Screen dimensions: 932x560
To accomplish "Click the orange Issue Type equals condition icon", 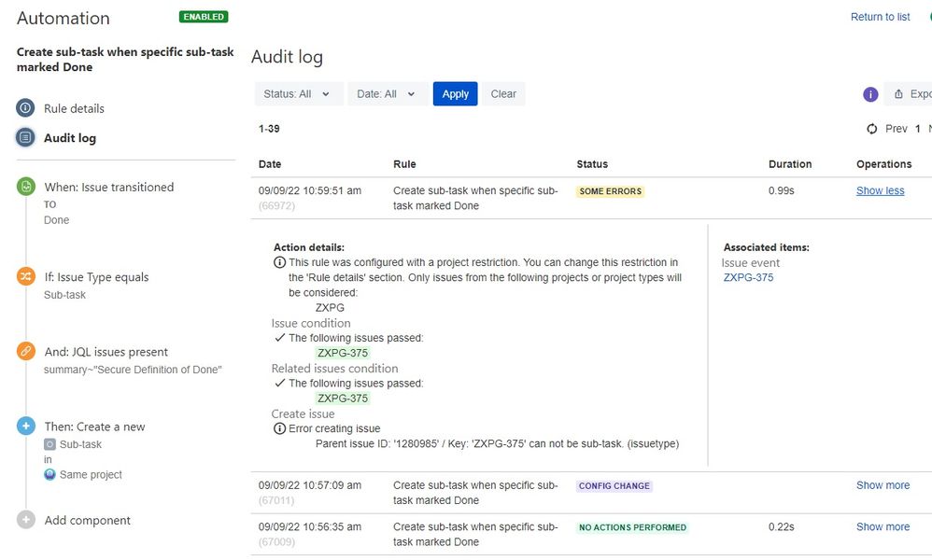I will [25, 276].
